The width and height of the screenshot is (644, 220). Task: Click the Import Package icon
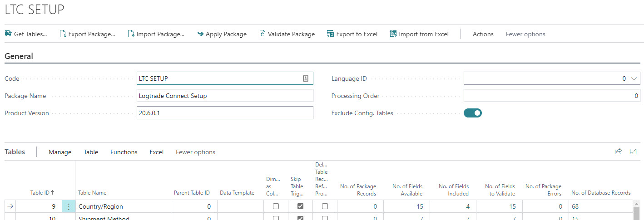tap(131, 34)
